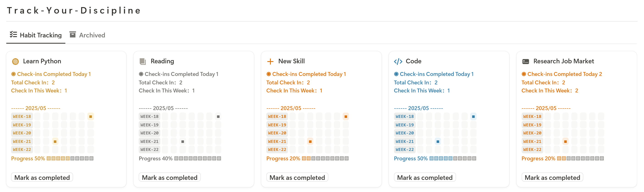The image size is (644, 192).
Task: Click New Skill WEEK-21 checked day
Action: coord(310,142)
